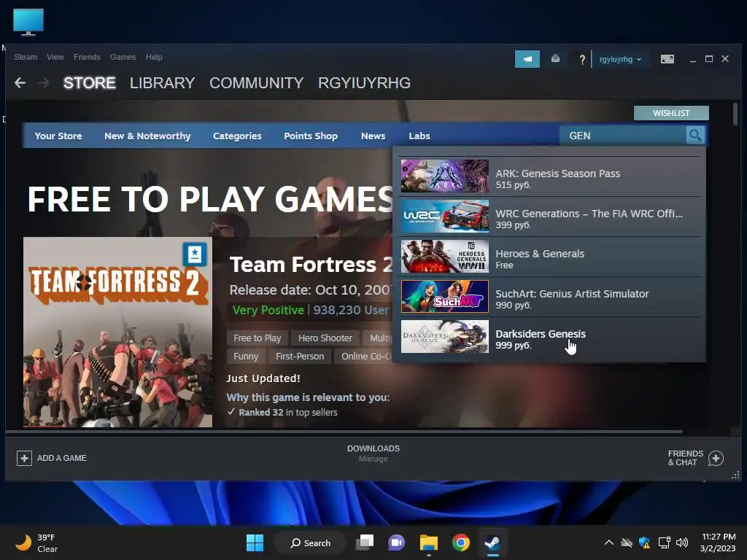Open the Games menu

pyautogui.click(x=123, y=57)
